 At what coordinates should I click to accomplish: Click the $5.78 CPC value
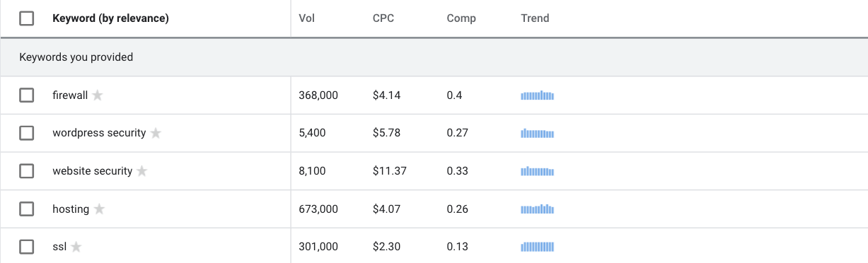(387, 133)
